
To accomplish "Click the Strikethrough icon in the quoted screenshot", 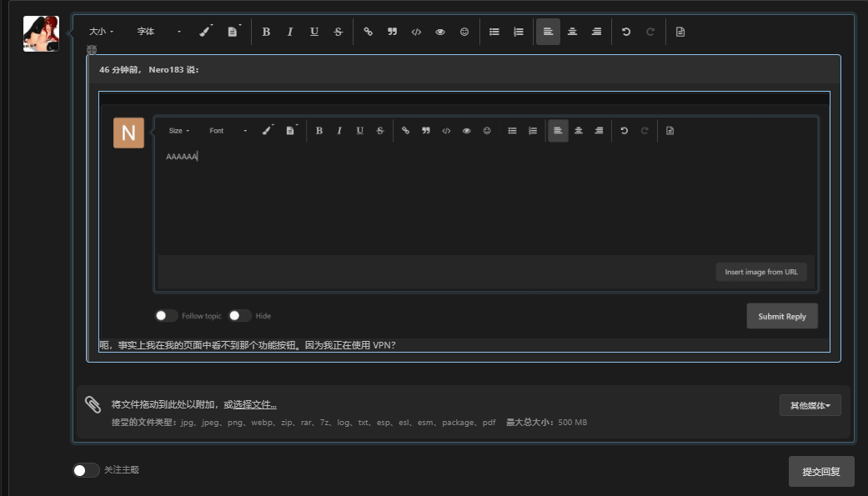I will (x=380, y=131).
